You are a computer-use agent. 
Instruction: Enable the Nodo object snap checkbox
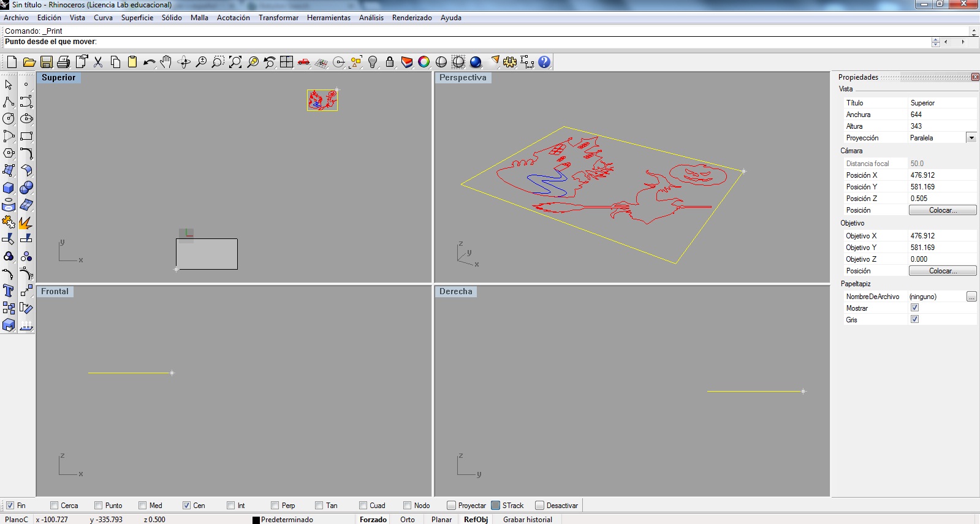407,506
